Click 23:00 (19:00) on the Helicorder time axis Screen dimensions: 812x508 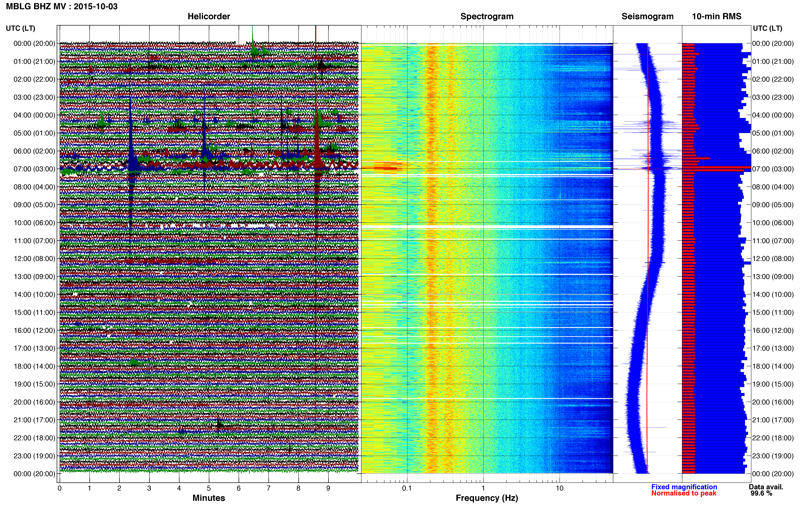(x=34, y=456)
